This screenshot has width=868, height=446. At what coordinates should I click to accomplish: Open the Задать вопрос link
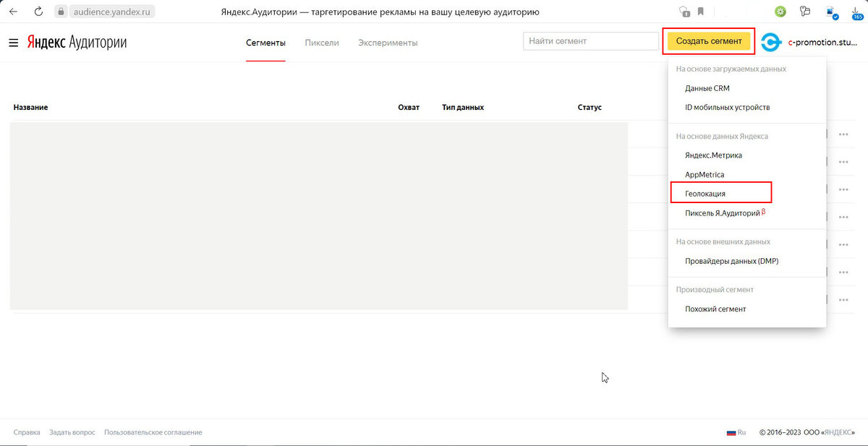pos(72,432)
